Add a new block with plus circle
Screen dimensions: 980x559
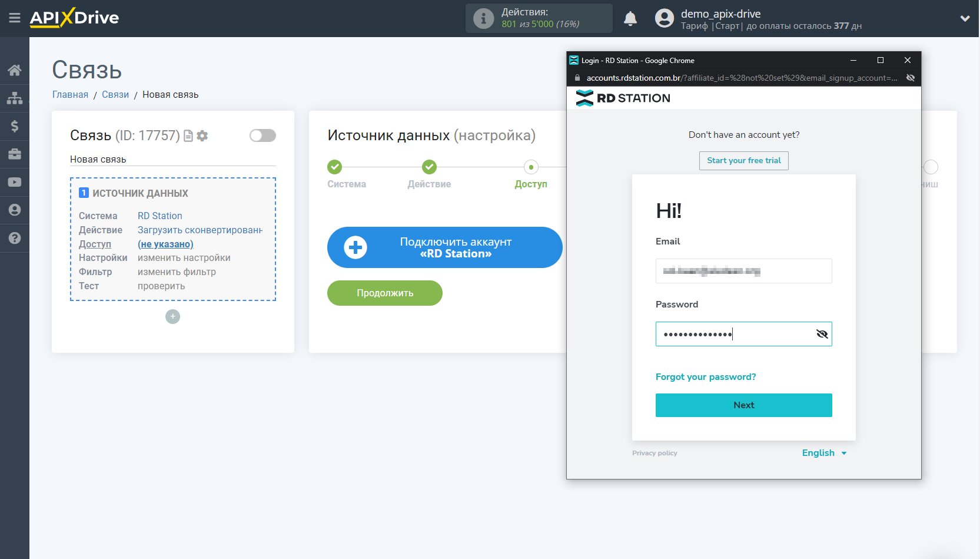(172, 317)
